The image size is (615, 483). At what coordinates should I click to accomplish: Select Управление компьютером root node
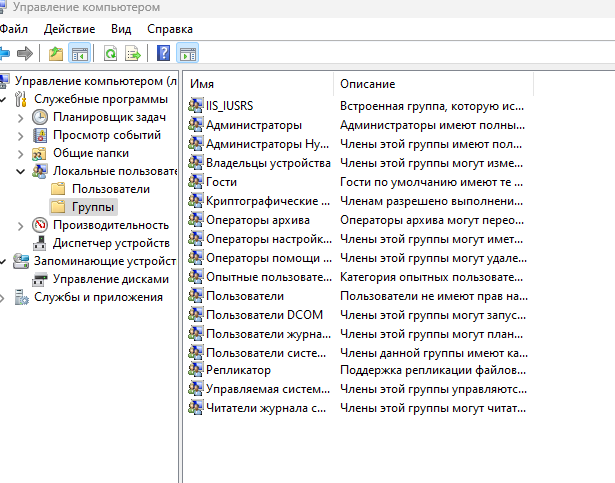click(96, 81)
